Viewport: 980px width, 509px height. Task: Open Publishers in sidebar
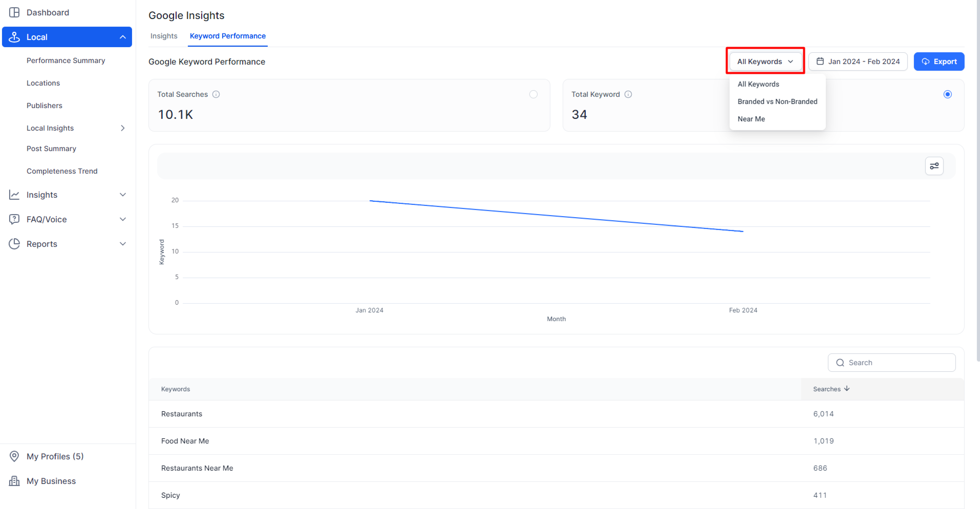[x=45, y=105]
